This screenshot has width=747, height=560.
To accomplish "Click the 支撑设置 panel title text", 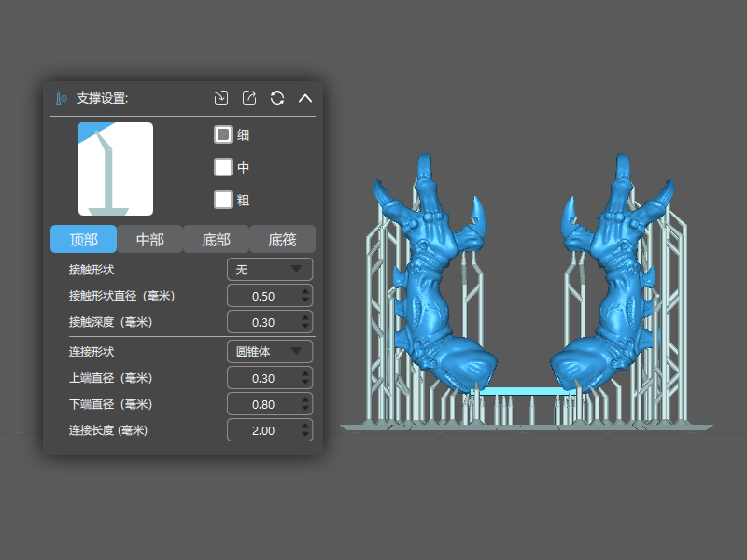I will click(102, 99).
